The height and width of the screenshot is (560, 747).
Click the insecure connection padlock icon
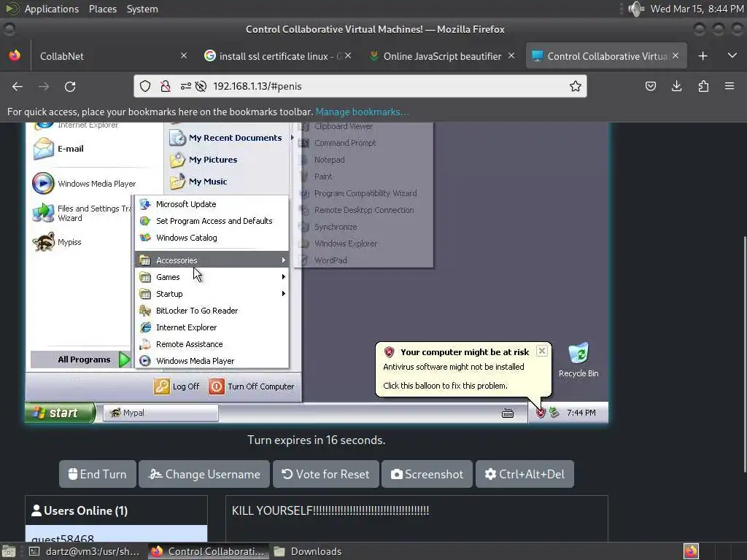166,86
